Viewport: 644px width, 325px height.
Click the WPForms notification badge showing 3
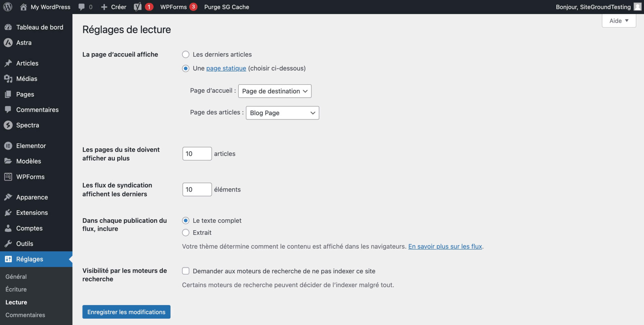193,7
